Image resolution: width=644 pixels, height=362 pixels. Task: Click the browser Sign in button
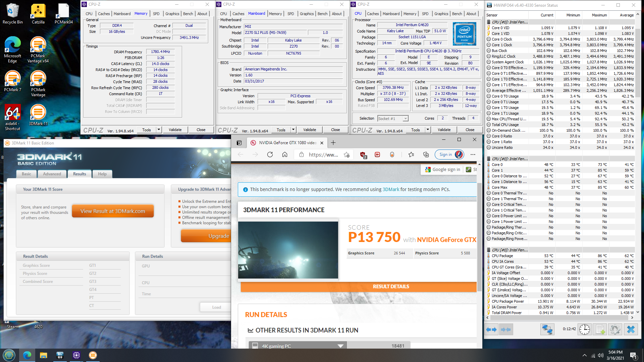click(449, 155)
